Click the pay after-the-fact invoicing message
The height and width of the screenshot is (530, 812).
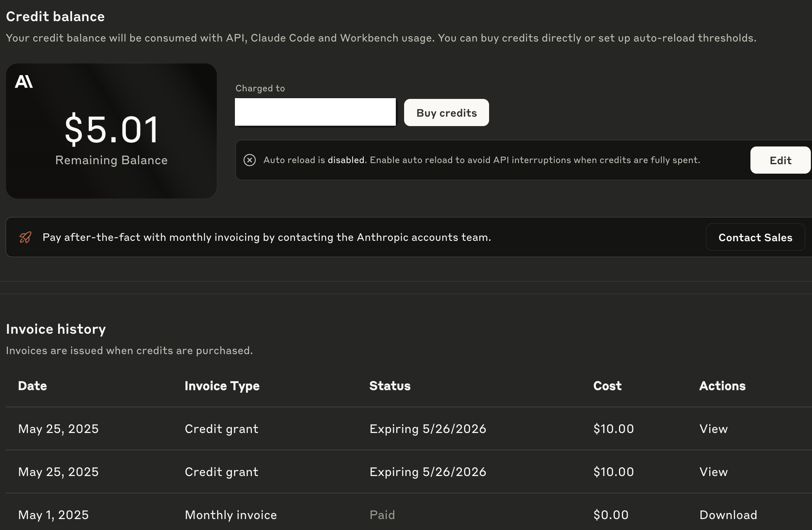click(x=267, y=237)
